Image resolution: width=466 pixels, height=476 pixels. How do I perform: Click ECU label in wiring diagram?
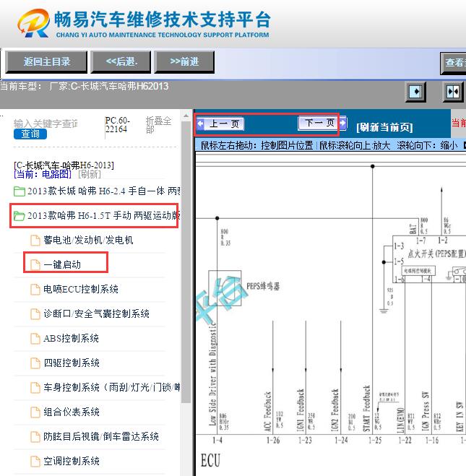click(x=210, y=460)
